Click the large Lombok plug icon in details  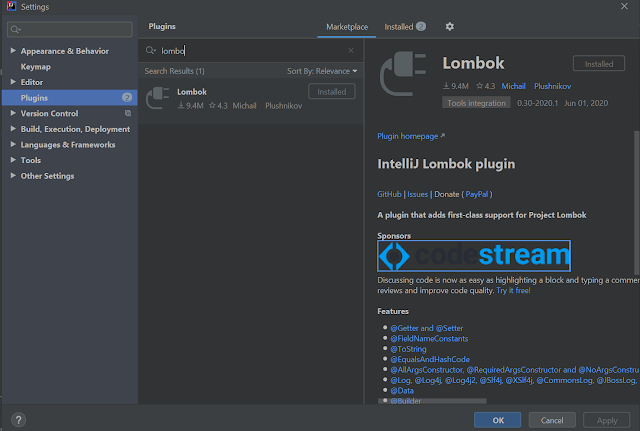(x=403, y=74)
